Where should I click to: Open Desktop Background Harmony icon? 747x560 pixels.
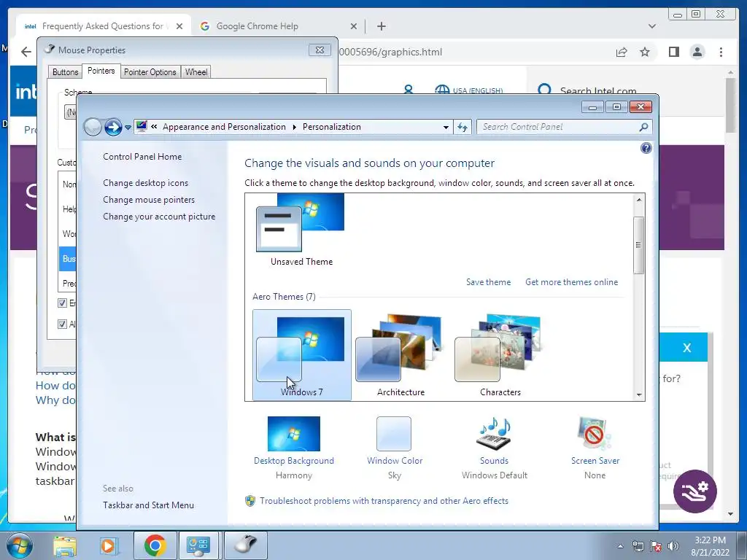click(x=293, y=434)
